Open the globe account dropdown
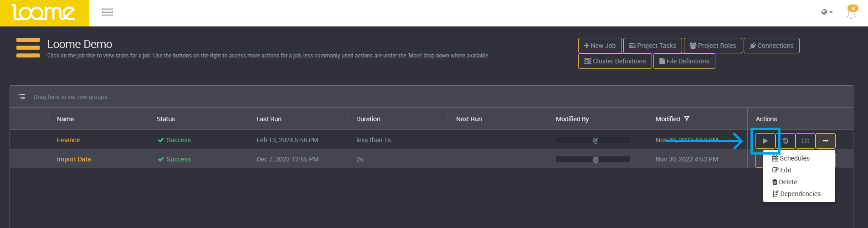Screen dimensions: 868x228 click(x=827, y=12)
